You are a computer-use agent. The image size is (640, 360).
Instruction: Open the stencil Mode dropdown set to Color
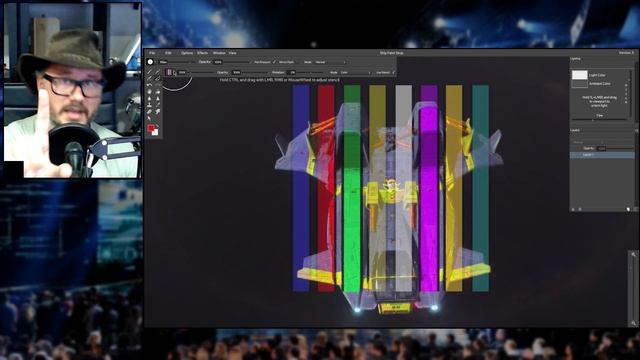(355, 73)
